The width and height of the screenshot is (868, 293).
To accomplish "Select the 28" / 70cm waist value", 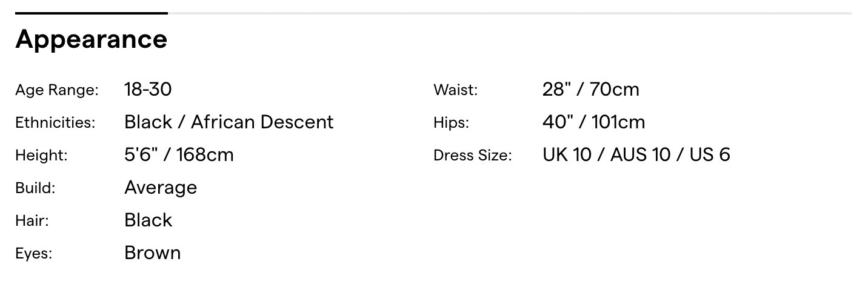I will (590, 90).
